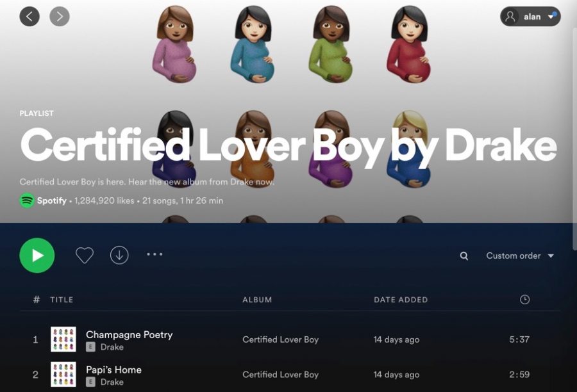This screenshot has width=577, height=392.
Task: Click the playlist description text
Action: (147, 182)
